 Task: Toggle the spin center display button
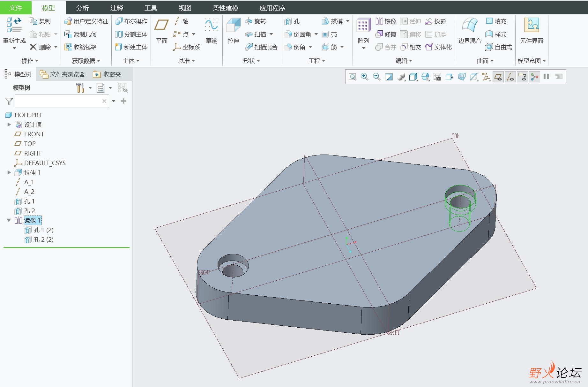click(534, 77)
